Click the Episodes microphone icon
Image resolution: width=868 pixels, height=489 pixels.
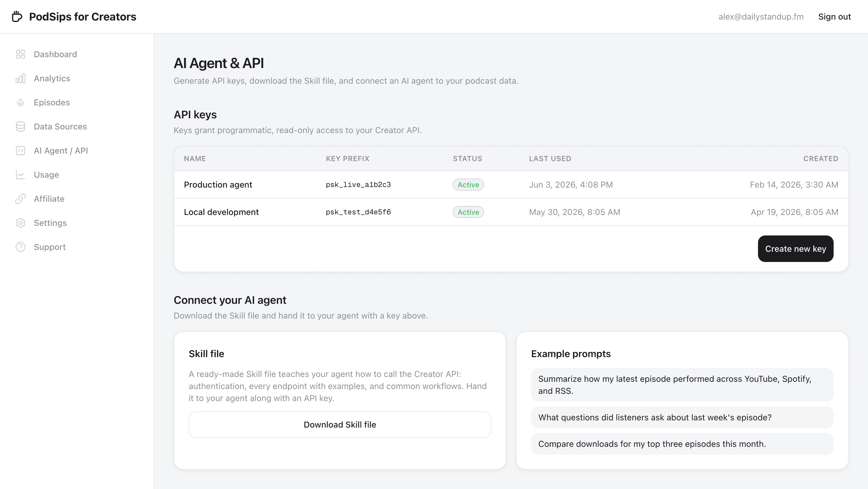coord(20,103)
